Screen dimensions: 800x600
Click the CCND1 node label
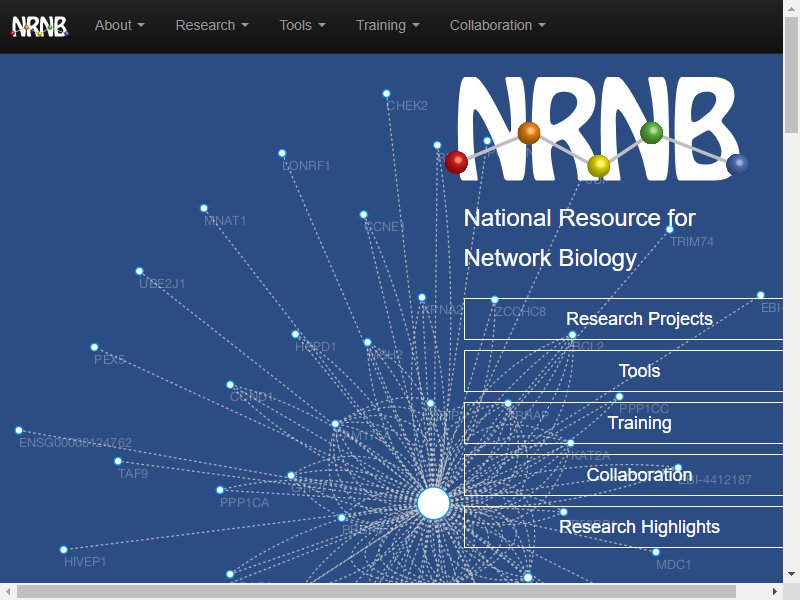[x=252, y=397]
